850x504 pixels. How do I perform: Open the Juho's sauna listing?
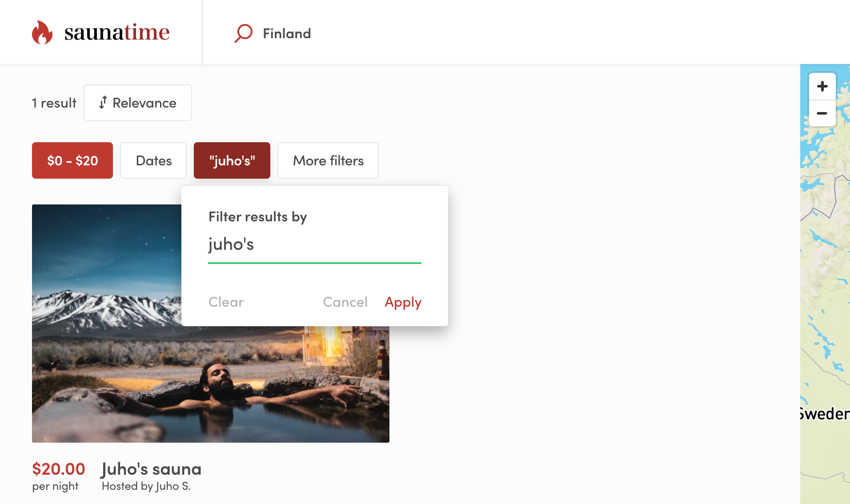coord(151,468)
